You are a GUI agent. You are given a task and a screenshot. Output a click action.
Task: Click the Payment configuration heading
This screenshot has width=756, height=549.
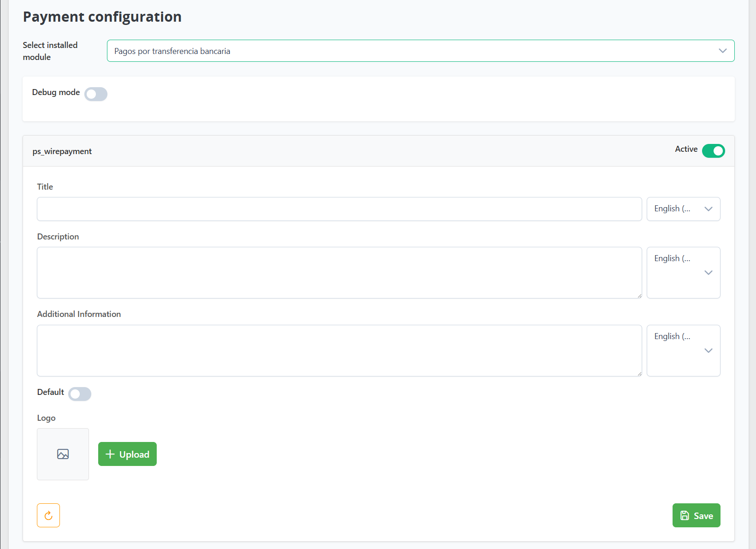(102, 17)
